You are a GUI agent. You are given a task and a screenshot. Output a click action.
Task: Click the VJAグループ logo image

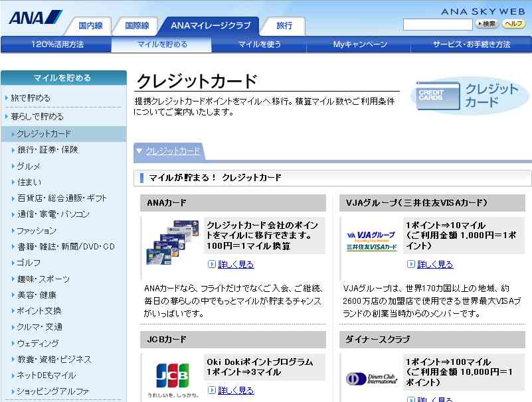[372, 241]
